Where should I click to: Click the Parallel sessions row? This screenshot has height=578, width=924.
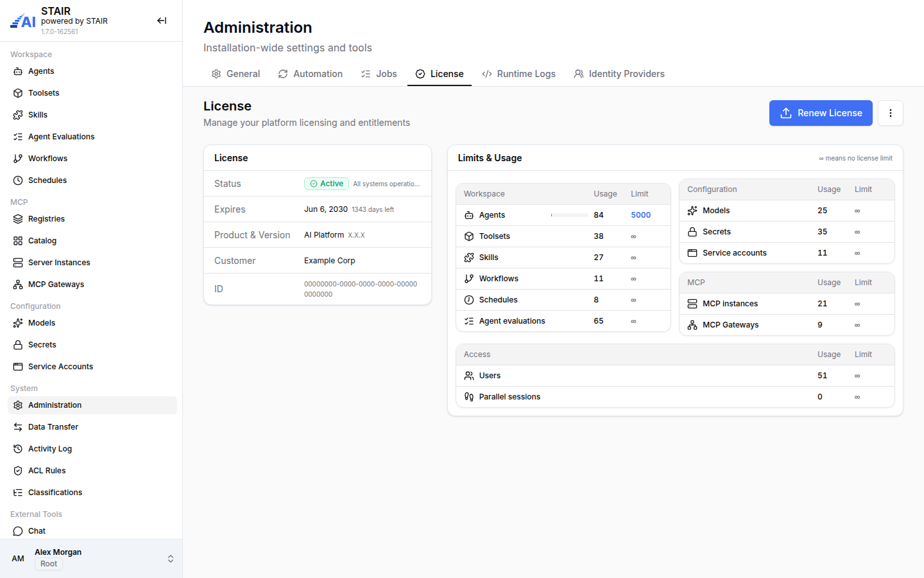(x=675, y=397)
